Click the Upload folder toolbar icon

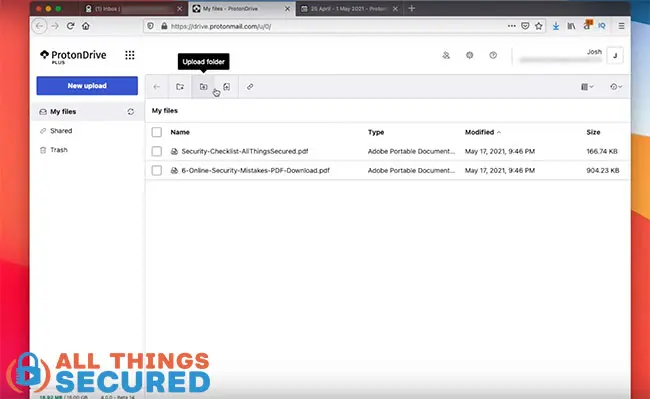(203, 87)
